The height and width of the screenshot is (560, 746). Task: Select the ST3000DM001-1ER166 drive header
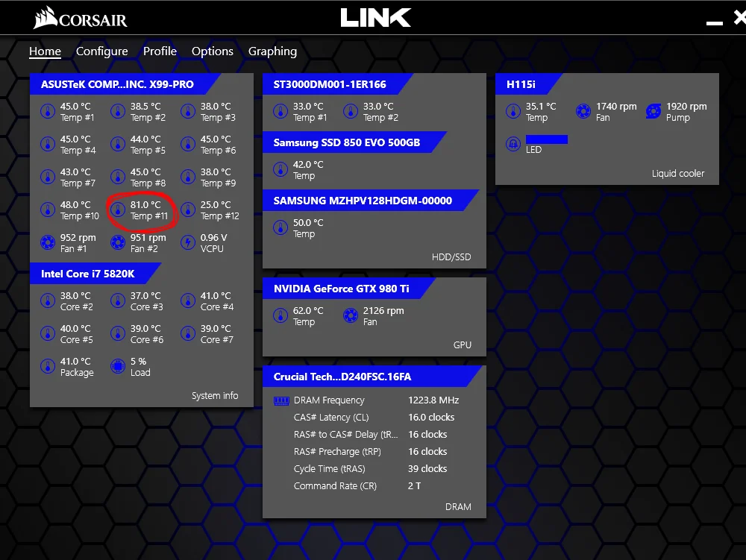337,84
